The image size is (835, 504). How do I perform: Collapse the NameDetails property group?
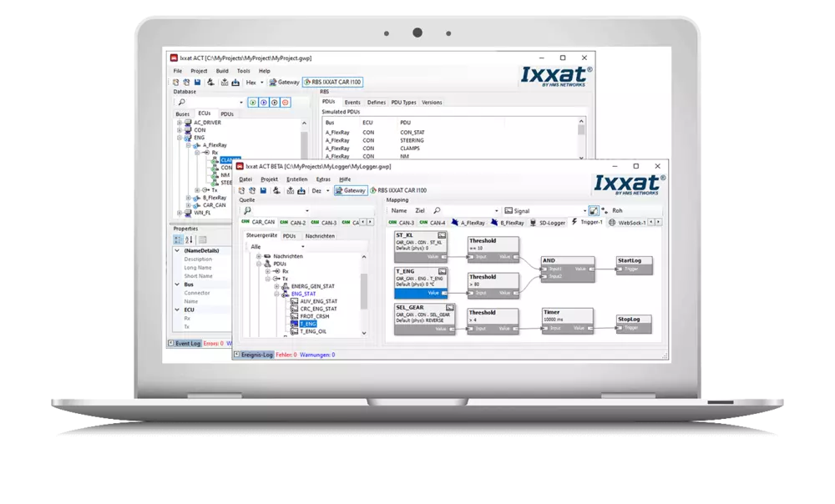point(177,250)
